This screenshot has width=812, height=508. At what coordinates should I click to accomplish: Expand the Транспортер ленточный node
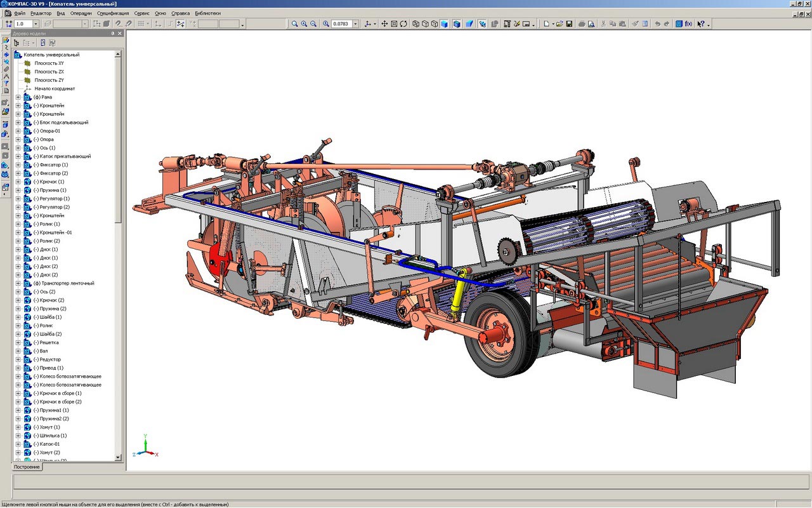pyautogui.click(x=18, y=283)
